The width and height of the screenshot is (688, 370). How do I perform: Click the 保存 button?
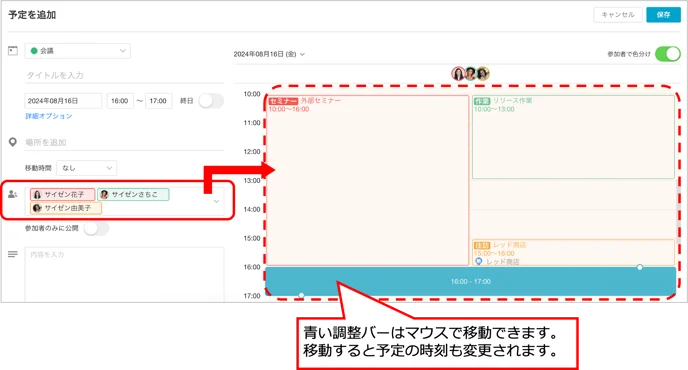click(663, 14)
